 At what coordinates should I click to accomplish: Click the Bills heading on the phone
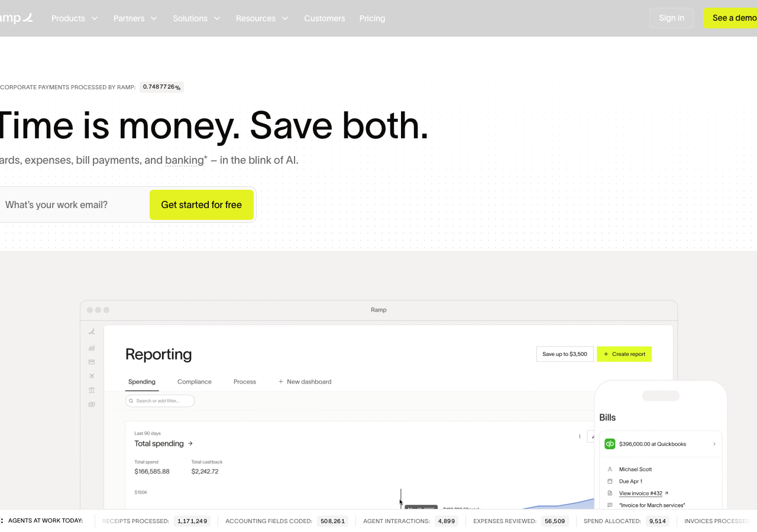607,417
